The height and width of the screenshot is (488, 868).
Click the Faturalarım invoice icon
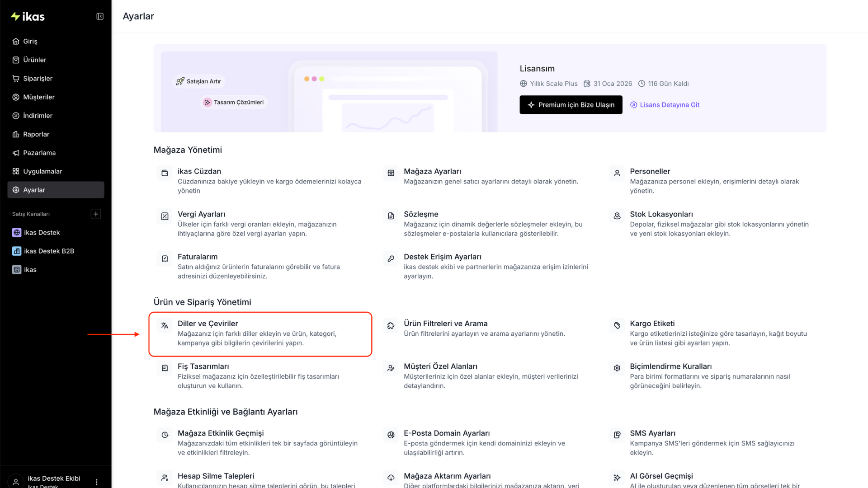165,258
